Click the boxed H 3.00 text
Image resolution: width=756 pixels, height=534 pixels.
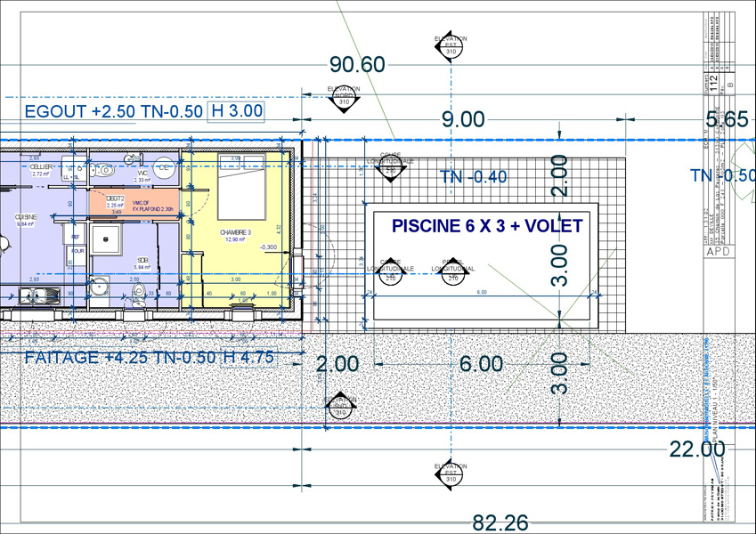[x=236, y=111]
